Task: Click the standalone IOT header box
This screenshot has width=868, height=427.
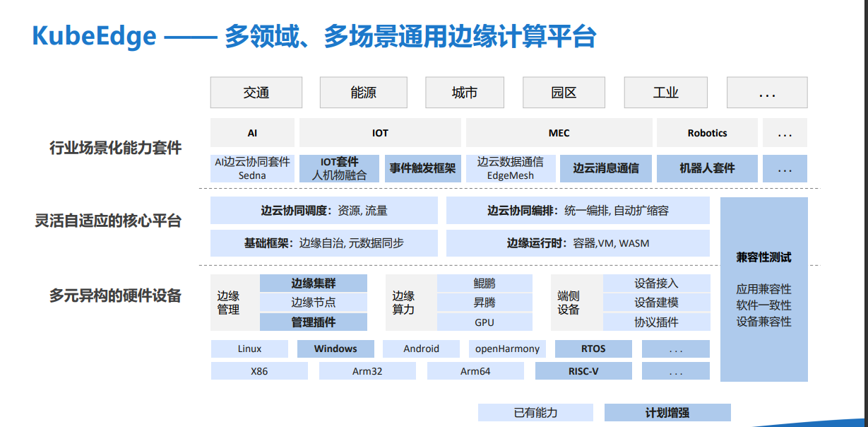Action: tap(380, 133)
